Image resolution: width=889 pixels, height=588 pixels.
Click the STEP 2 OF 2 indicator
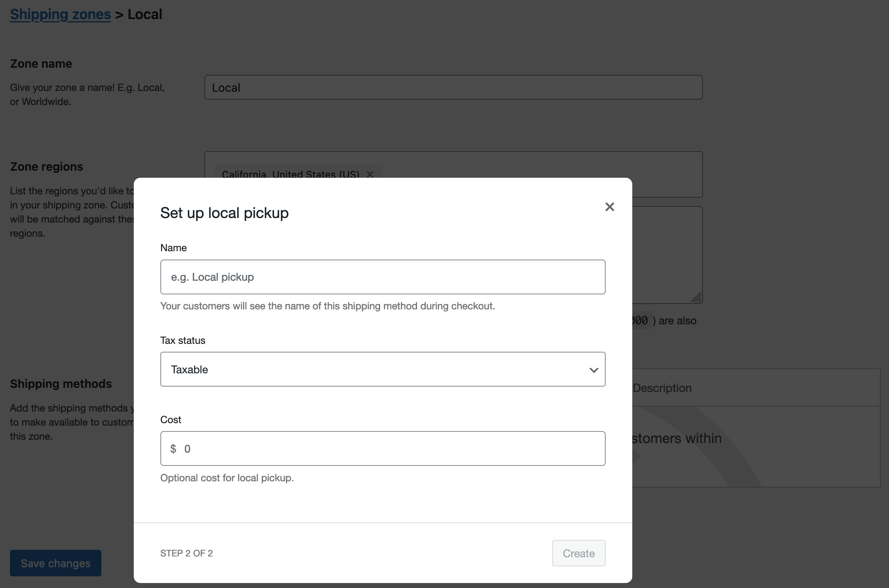click(187, 553)
